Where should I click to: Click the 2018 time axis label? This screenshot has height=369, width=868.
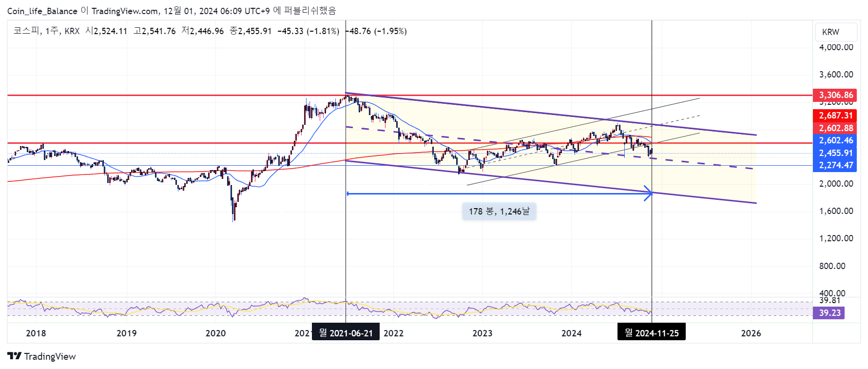tap(36, 333)
